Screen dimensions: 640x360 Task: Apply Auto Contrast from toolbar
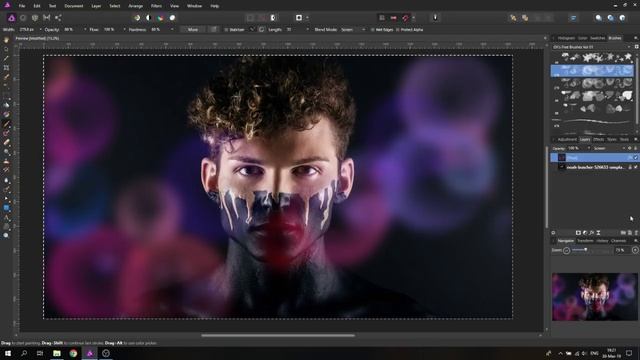pos(149,18)
